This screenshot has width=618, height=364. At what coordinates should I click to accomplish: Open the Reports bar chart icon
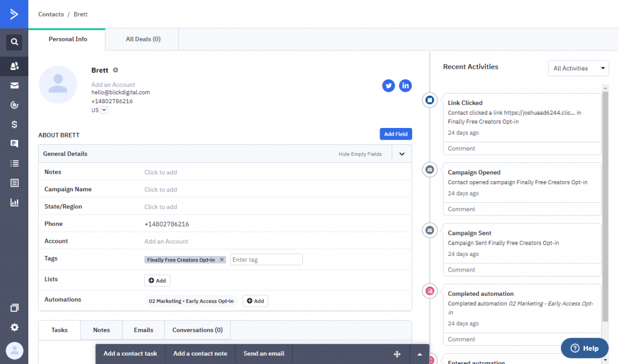tap(14, 202)
